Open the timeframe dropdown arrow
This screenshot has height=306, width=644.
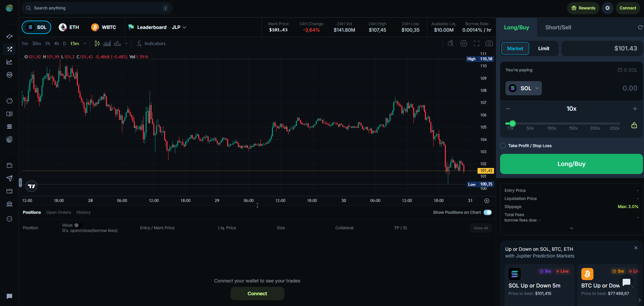click(x=85, y=43)
